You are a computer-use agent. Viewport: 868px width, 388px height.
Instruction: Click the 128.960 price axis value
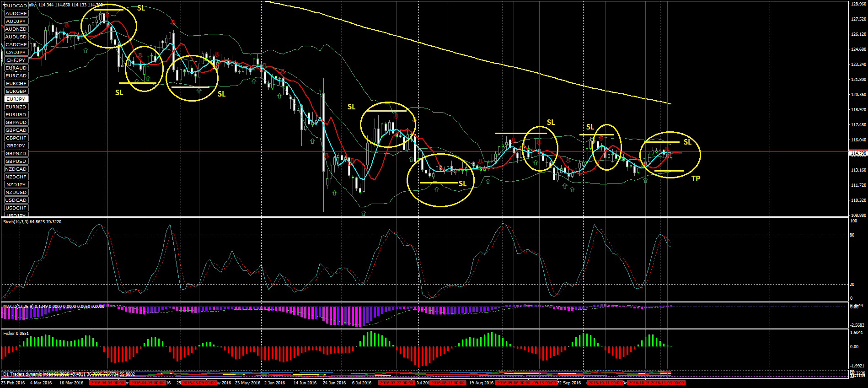(858, 4)
